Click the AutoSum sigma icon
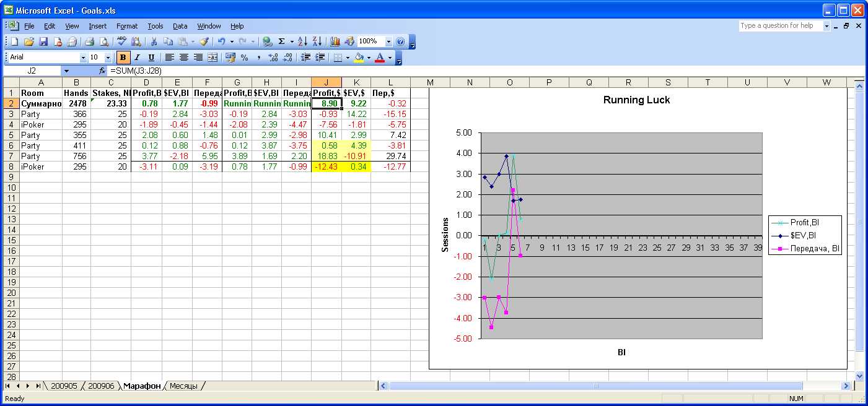868x406 pixels. coord(282,41)
